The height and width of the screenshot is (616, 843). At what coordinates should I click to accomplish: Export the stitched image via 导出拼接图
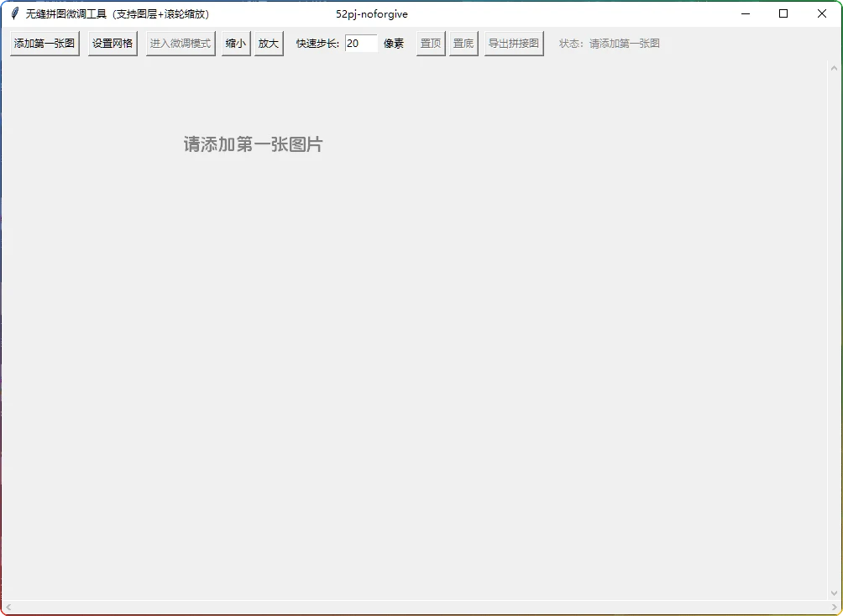coord(513,43)
